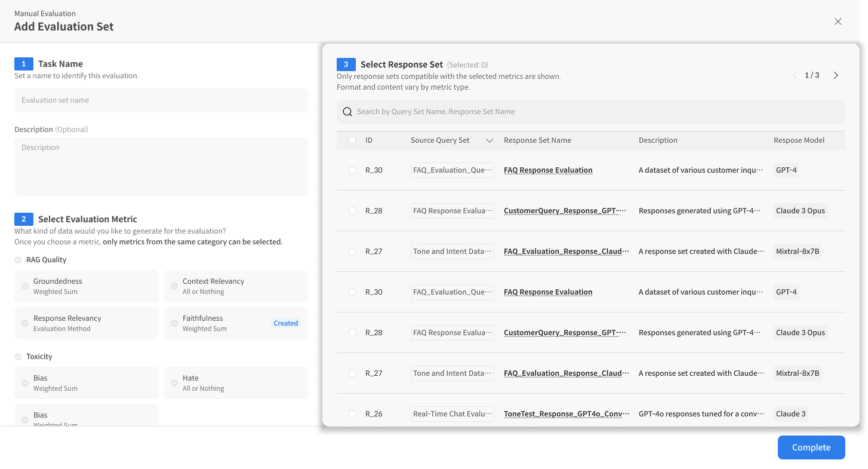Click the search magnifier icon
The width and height of the screenshot is (868, 469).
click(x=347, y=112)
